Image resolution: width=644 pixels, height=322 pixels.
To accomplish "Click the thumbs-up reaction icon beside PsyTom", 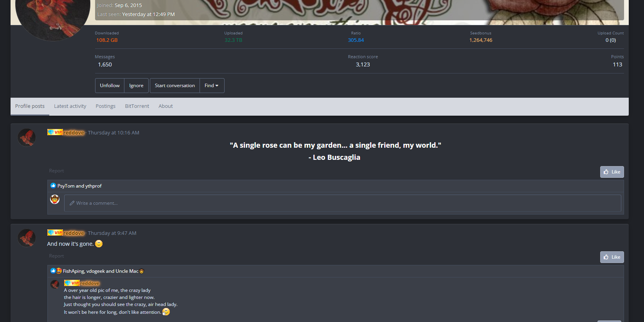I will point(53,186).
